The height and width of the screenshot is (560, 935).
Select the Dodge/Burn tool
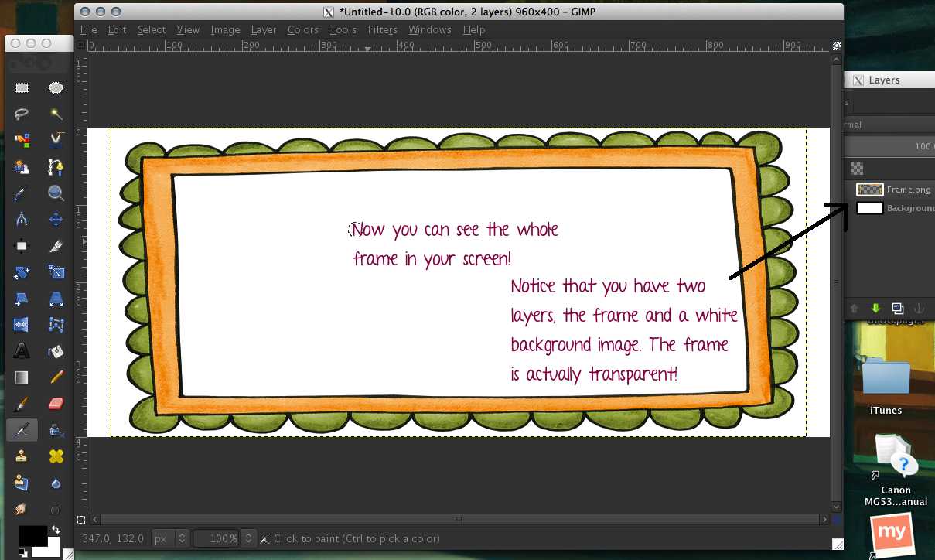[56, 509]
